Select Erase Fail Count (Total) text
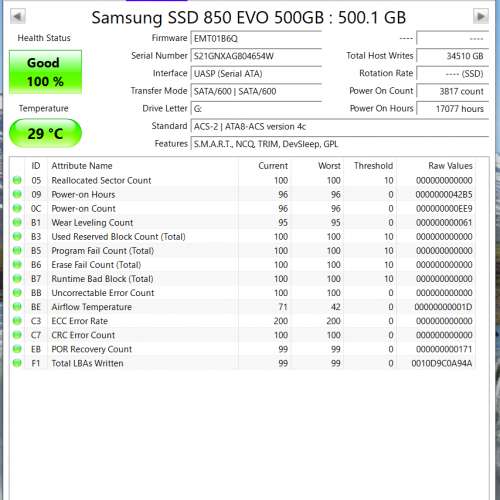The image size is (500, 500). [x=96, y=265]
